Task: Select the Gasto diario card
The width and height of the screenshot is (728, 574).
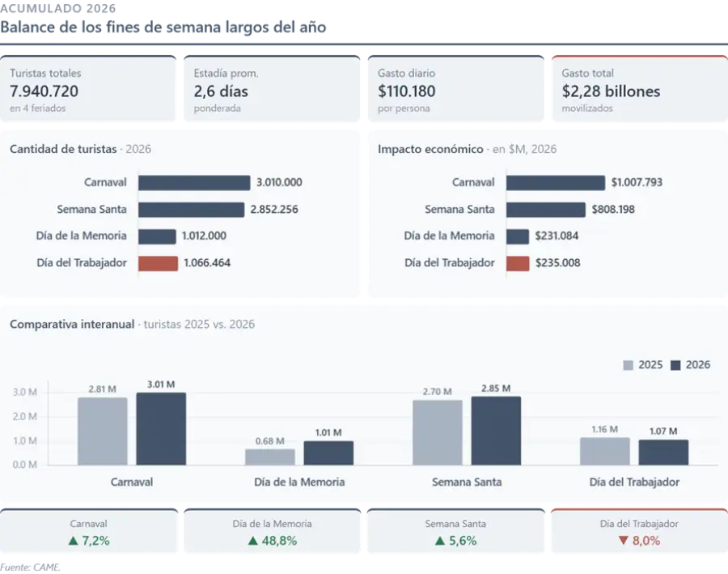Action: pyautogui.click(x=455, y=88)
